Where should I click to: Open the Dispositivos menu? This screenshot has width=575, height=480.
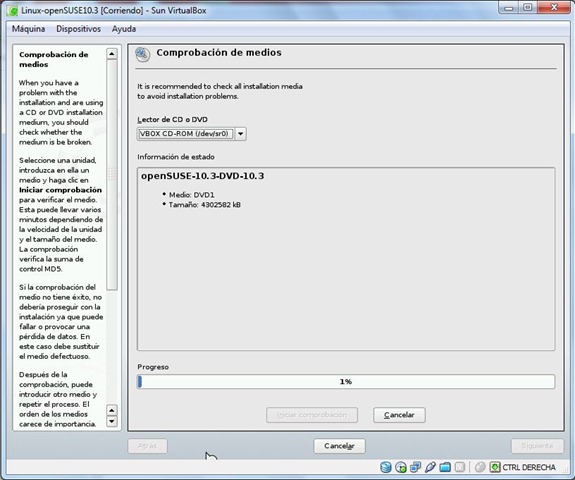[78, 29]
